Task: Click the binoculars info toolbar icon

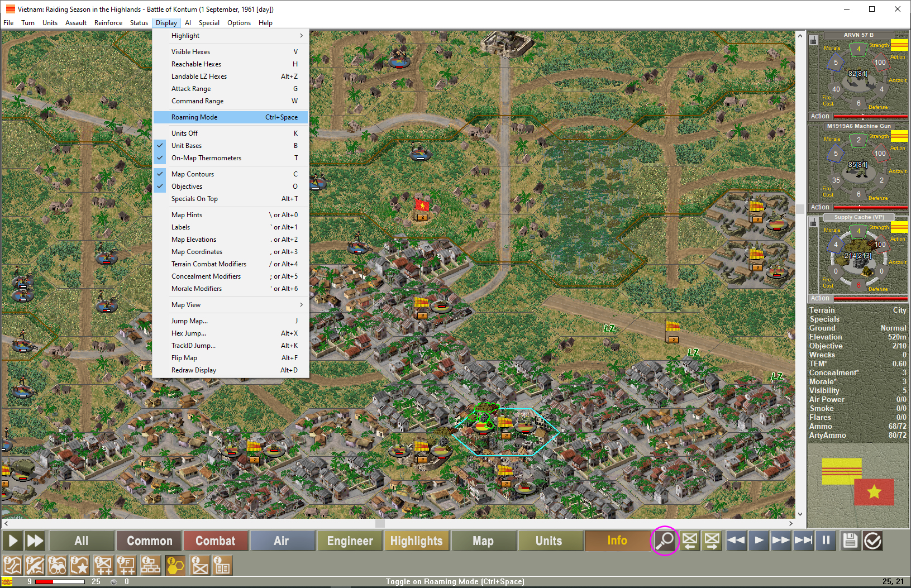Action: point(58,566)
